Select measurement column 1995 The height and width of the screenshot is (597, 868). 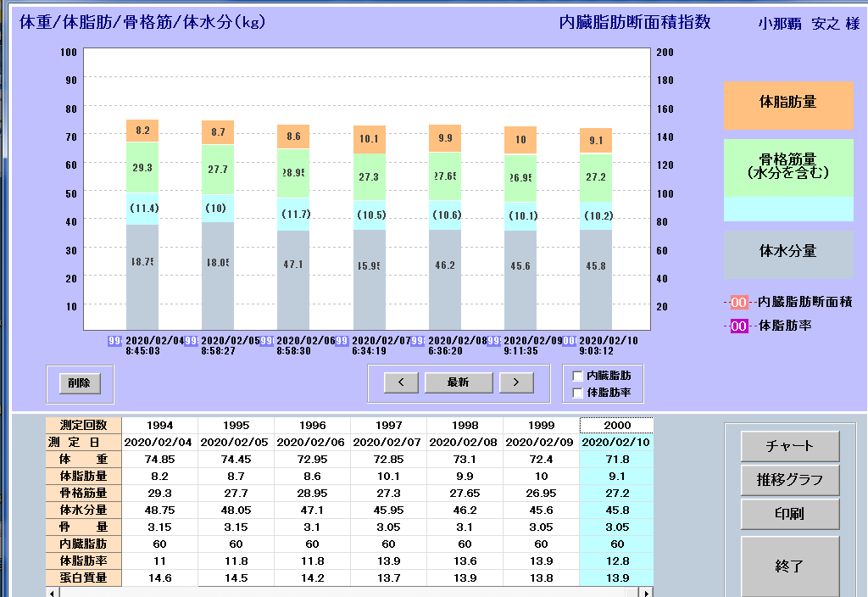(x=236, y=426)
